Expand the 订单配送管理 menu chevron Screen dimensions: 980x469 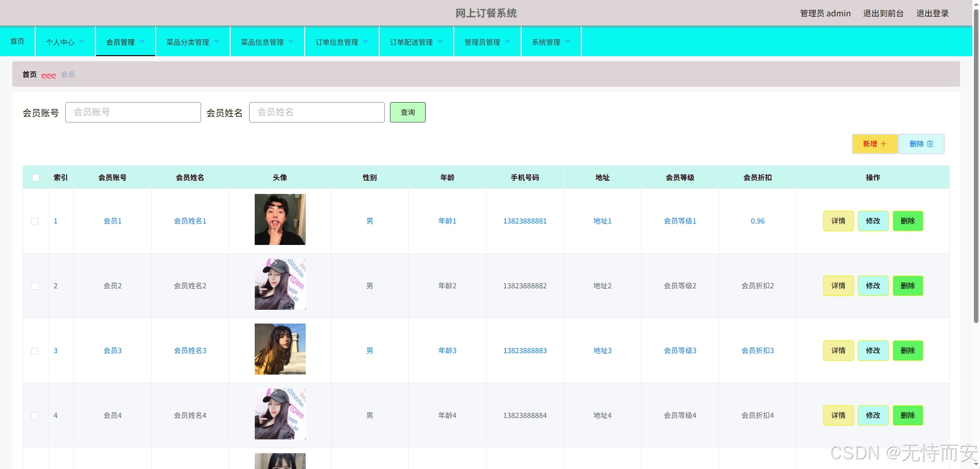(x=440, y=42)
